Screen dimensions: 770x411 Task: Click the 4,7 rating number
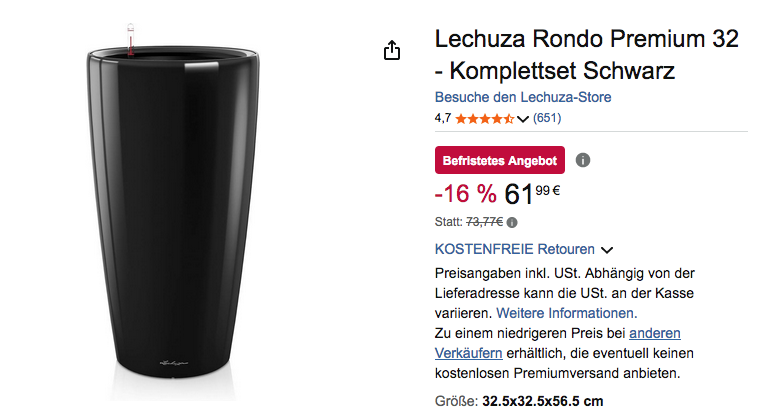443,118
